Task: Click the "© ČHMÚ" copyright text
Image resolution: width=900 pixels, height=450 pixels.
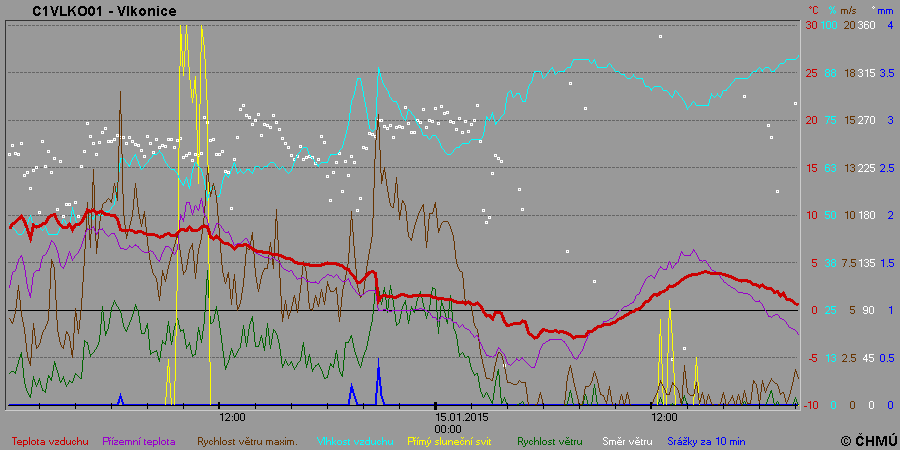Action: tap(866, 441)
